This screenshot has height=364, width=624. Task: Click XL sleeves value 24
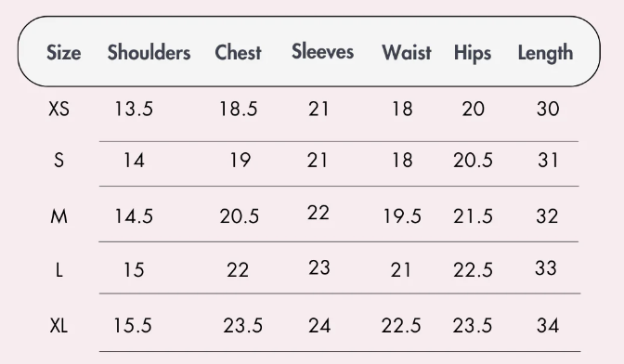319,326
